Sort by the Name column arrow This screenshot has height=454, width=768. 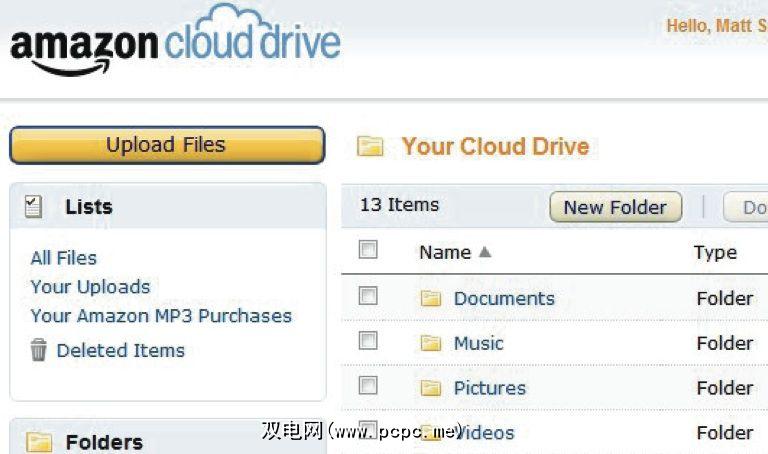[485, 252]
